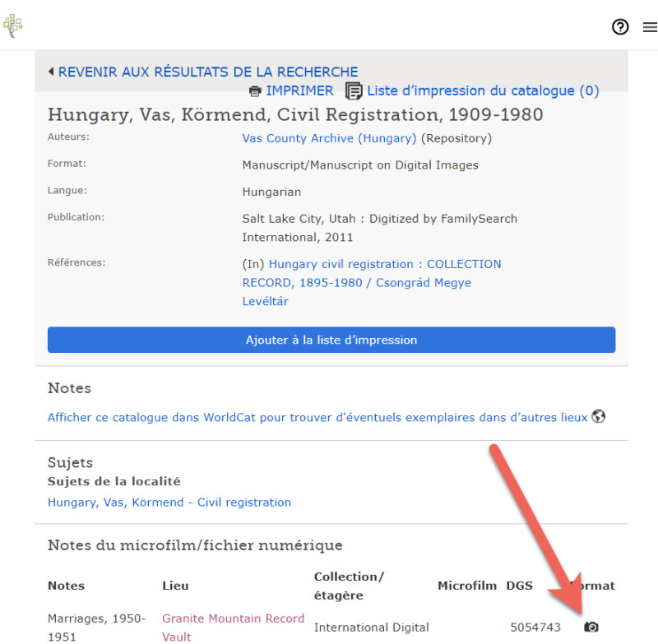Click the Marriages, 1950-1951 note cell
This screenshot has width=658, height=644.
pos(97,628)
